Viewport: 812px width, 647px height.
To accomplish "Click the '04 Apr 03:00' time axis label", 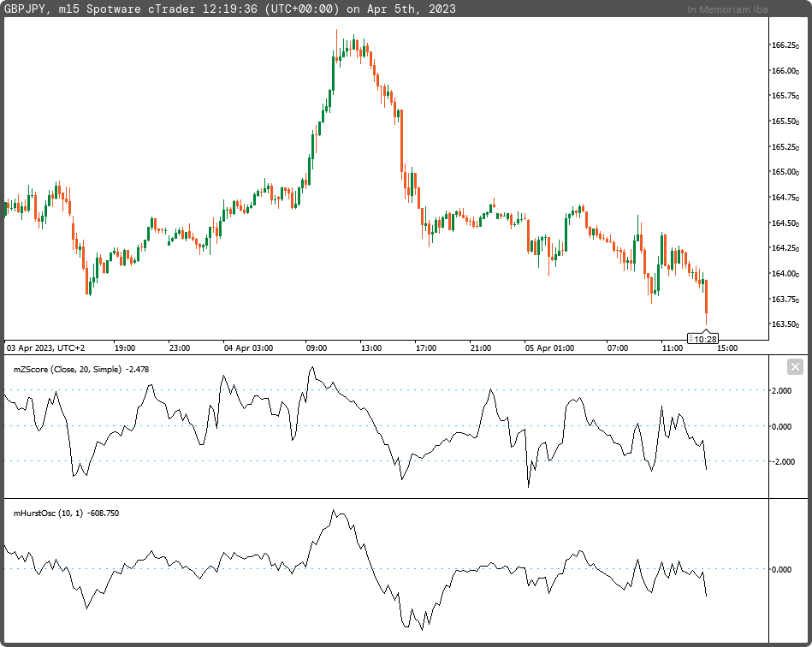I will (248, 348).
